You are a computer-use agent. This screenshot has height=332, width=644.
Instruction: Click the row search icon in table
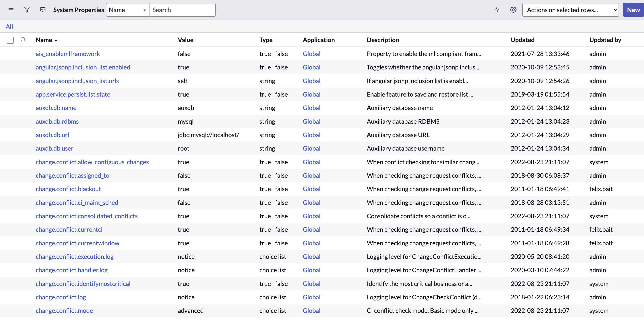coord(23,40)
